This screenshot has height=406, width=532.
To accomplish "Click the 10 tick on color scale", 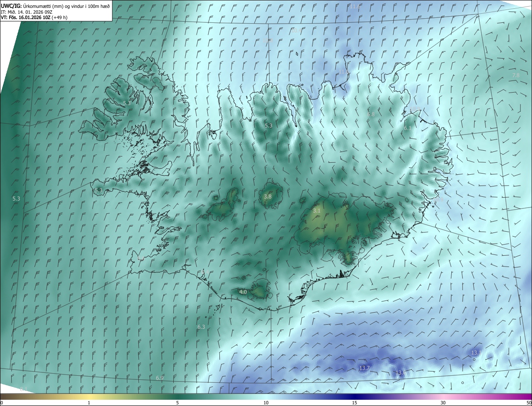I will tap(266, 403).
